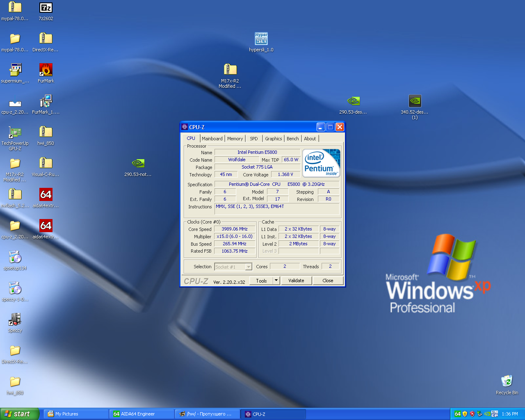Click the Validate button

296,281
